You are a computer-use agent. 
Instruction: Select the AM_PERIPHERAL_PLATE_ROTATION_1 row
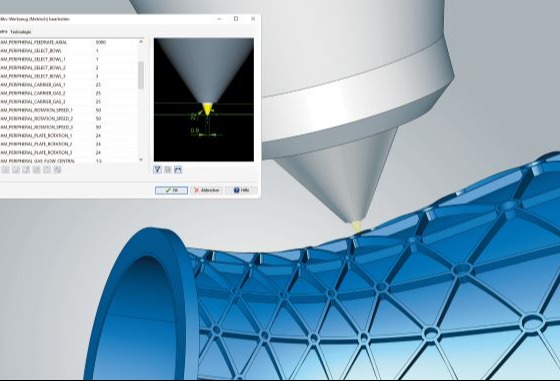tap(69, 136)
